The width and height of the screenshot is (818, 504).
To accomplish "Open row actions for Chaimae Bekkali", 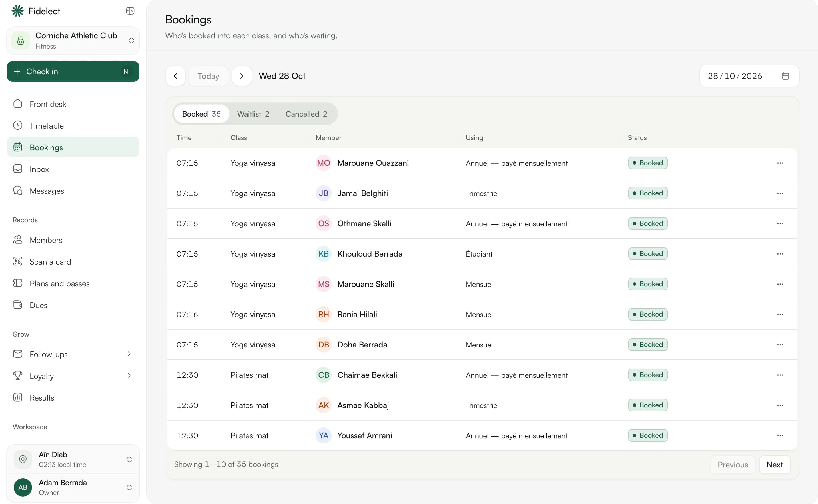I will pos(780,375).
